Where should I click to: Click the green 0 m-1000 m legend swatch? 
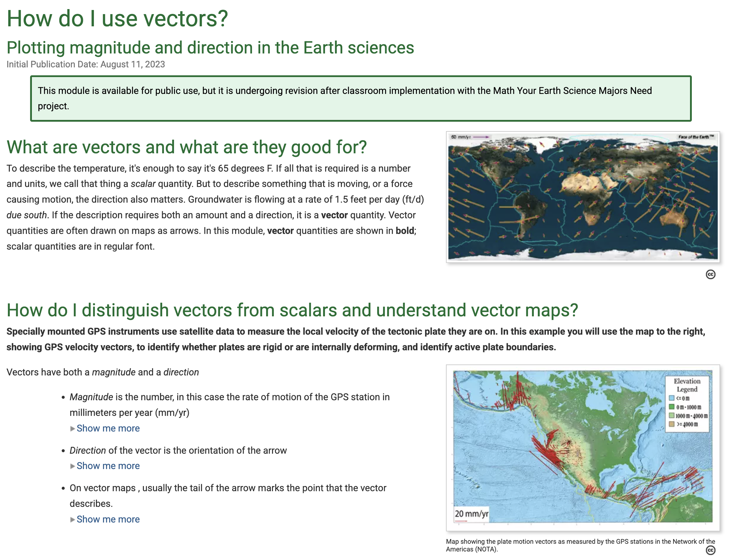pyautogui.click(x=671, y=407)
